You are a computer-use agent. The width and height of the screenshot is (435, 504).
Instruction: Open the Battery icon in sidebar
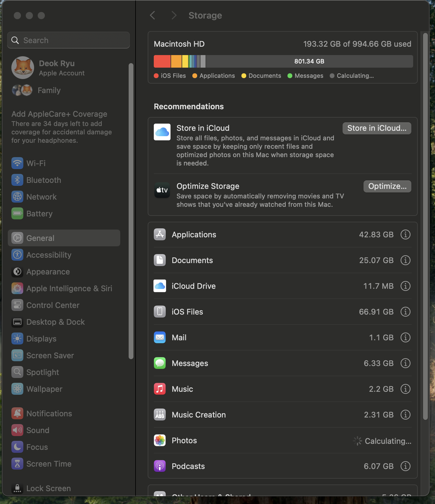pos(17,213)
